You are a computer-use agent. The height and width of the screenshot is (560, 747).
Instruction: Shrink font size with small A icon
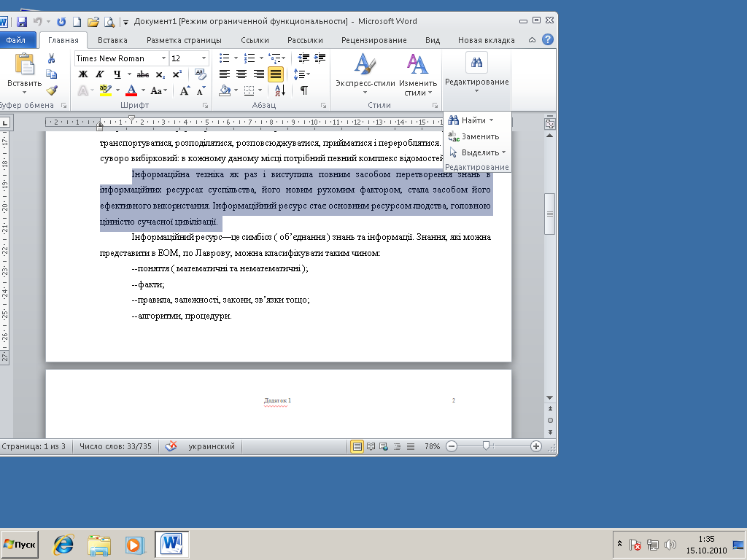coord(201,90)
